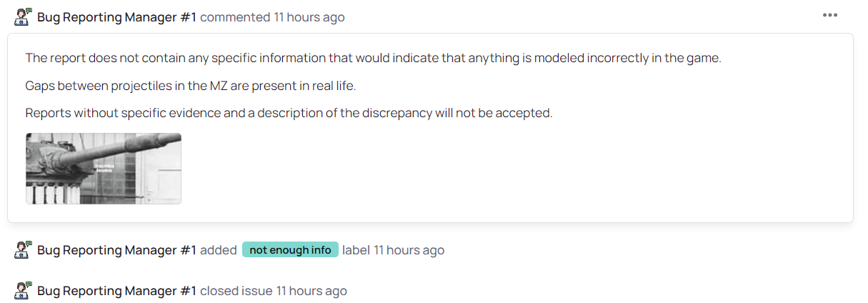Open the three-dot comment options menu

coord(829,16)
